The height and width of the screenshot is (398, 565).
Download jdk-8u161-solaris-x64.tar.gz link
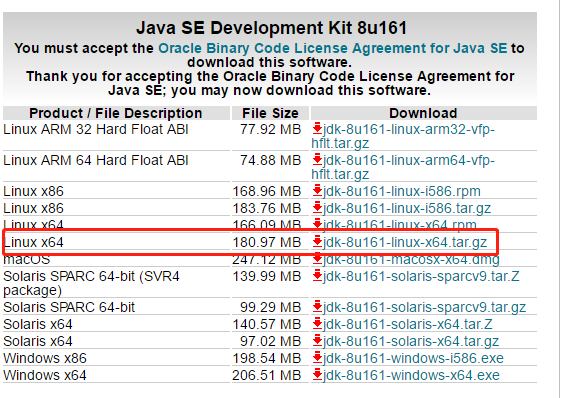click(411, 341)
